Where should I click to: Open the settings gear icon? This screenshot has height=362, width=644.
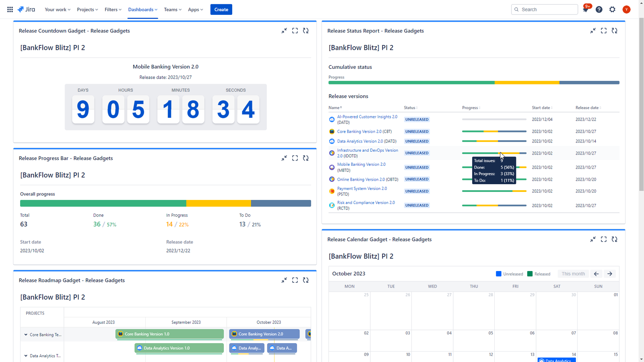tap(612, 9)
